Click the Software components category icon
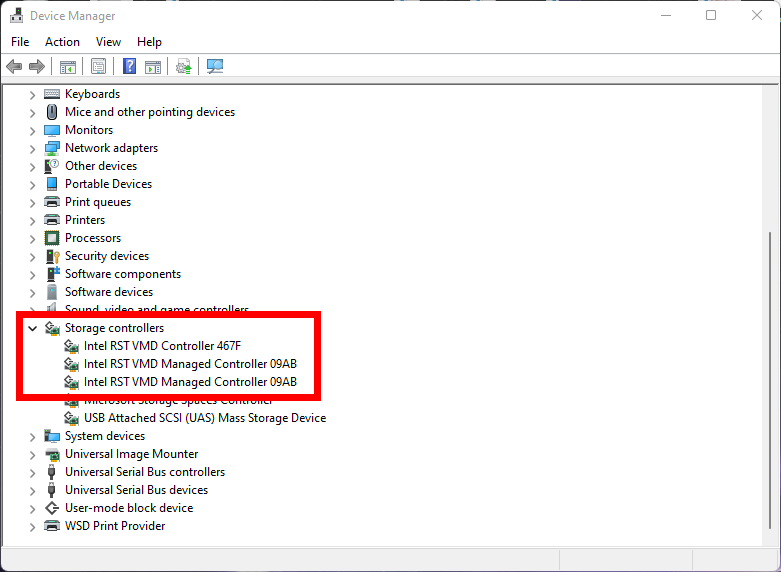 [x=52, y=274]
